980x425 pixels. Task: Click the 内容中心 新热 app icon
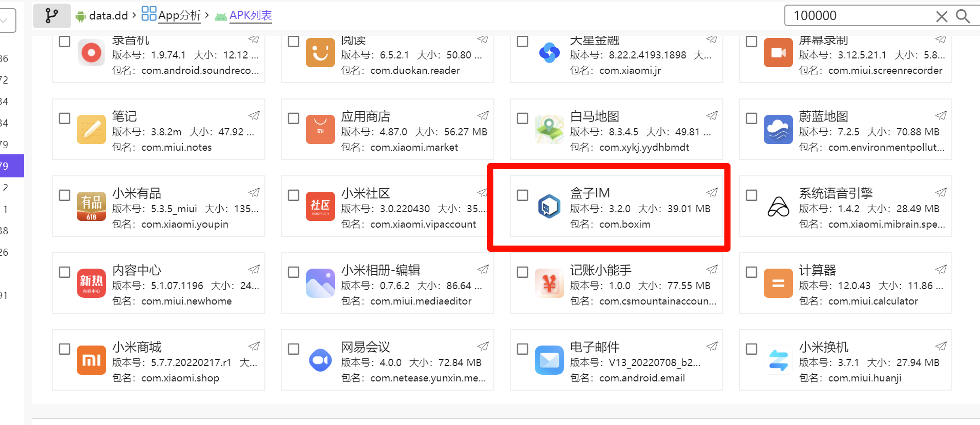91,283
